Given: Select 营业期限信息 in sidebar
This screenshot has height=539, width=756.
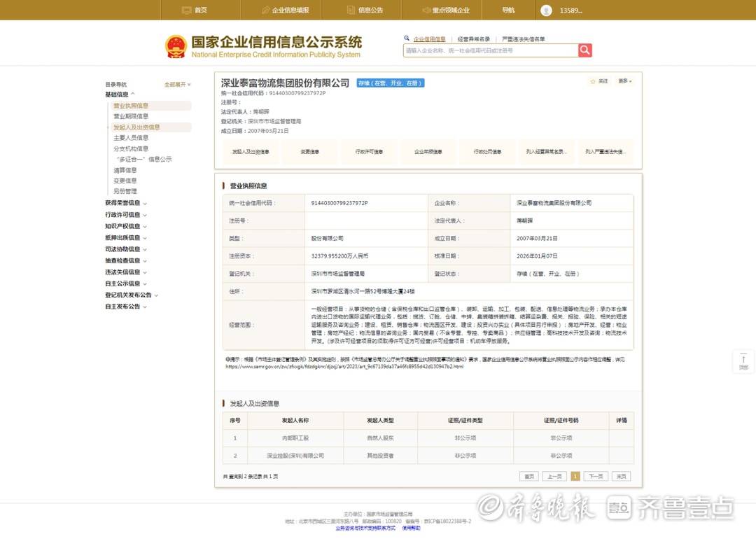Looking at the screenshot, I should (131, 116).
